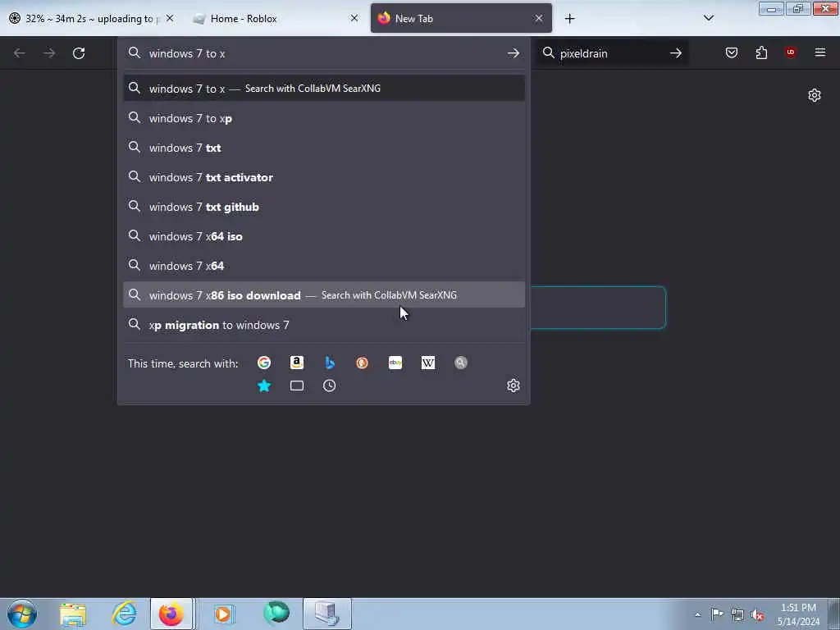Close the Home - Roblox tab
The width and height of the screenshot is (840, 630).
pos(354,18)
